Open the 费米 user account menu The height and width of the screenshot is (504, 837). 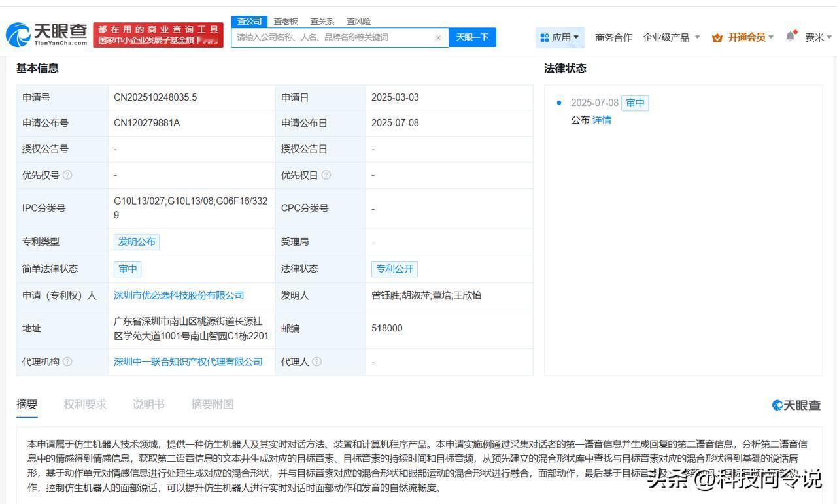click(x=819, y=37)
